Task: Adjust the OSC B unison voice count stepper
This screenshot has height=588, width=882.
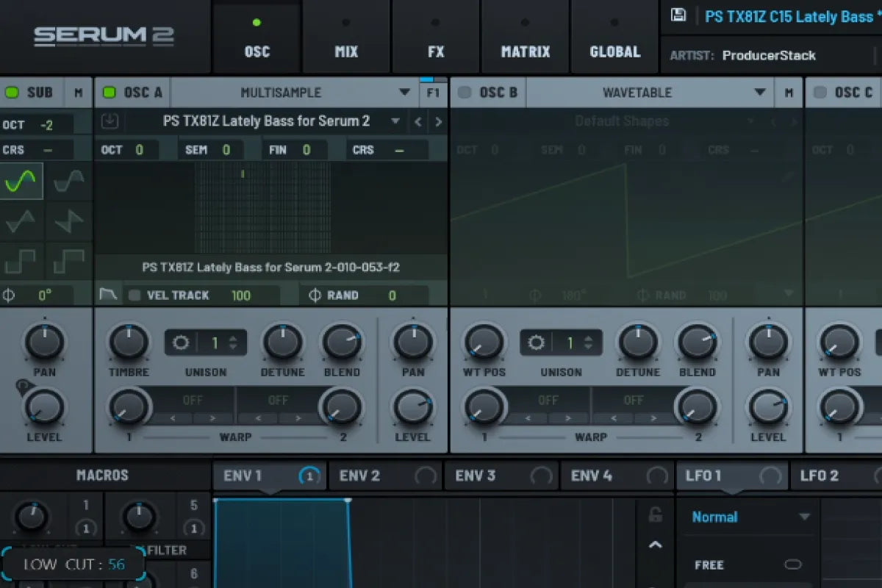Action: tap(589, 343)
